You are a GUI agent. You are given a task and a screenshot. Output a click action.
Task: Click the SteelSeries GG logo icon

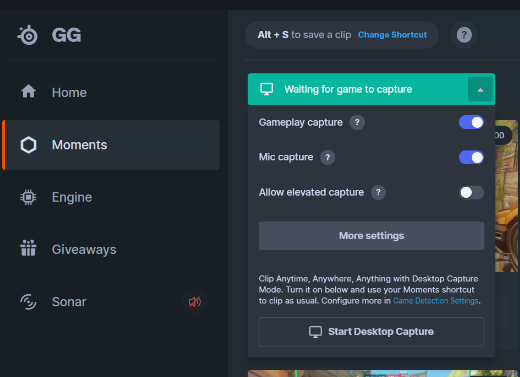point(28,35)
